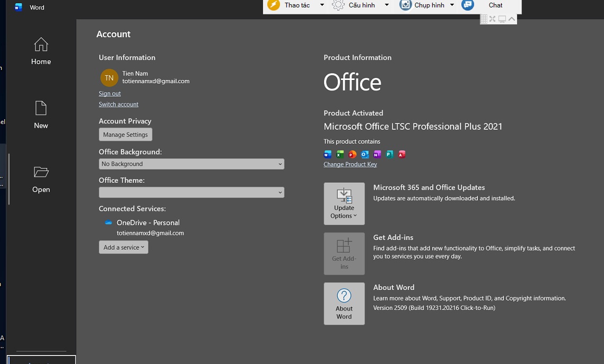
Task: Click the Product Activated text
Action: point(353,113)
